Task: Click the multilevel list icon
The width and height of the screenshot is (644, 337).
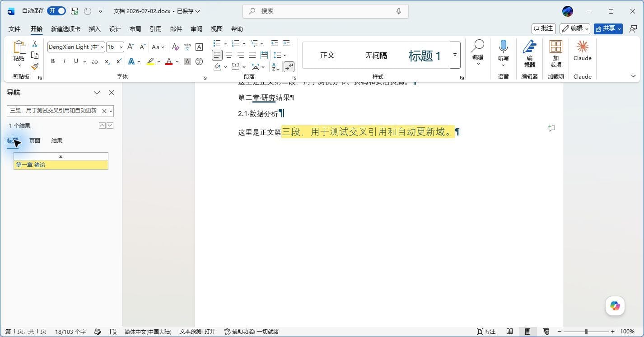Action: [x=254, y=43]
